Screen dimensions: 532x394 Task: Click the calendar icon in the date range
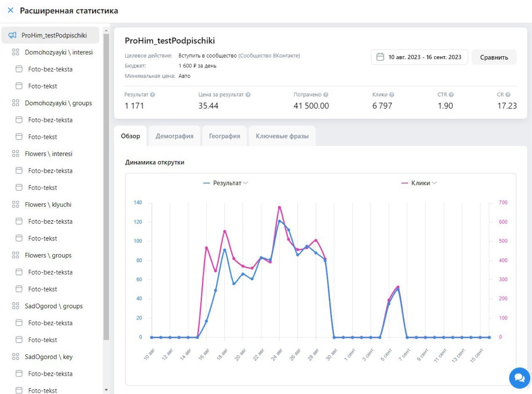pyautogui.click(x=380, y=57)
